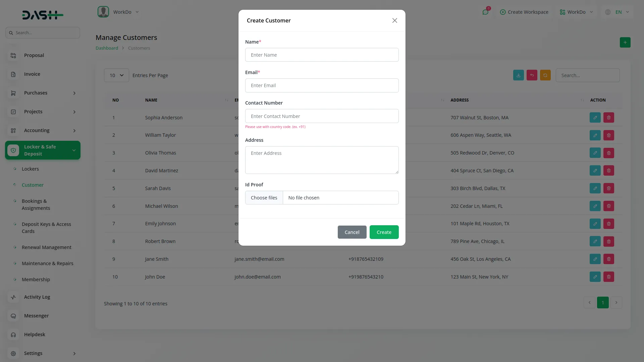Click the delete trash icon for John Doe
Screen dimensions: 644x362
[608, 277]
